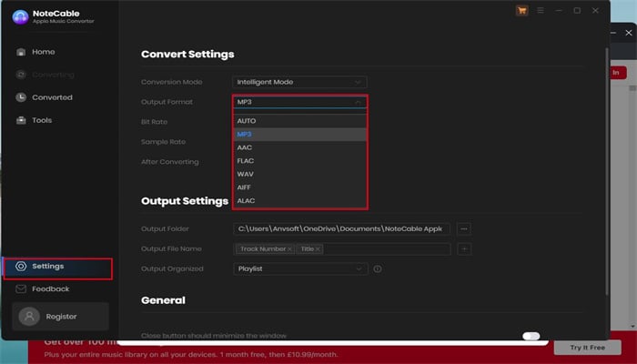Select Settings in the sidebar

[58, 268]
